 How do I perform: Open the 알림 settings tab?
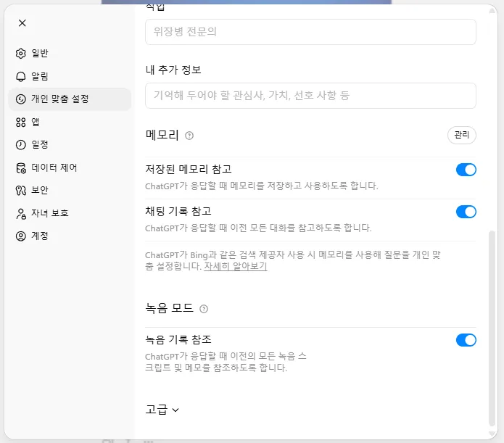70,77
